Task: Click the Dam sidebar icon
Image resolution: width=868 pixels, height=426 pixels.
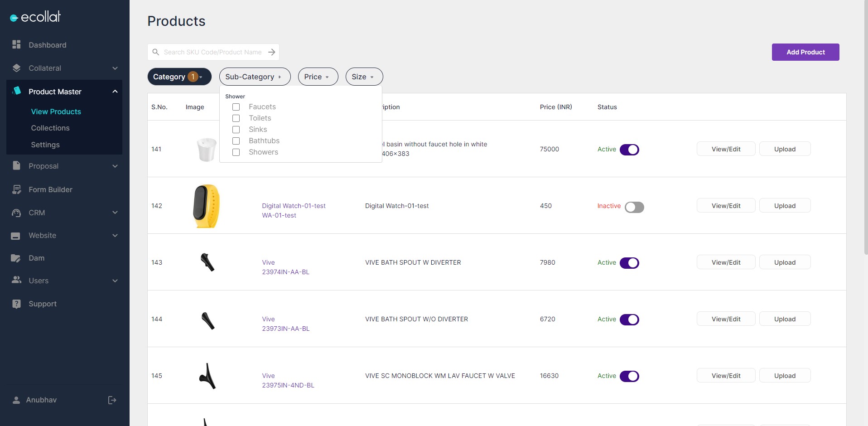Action: click(16, 258)
